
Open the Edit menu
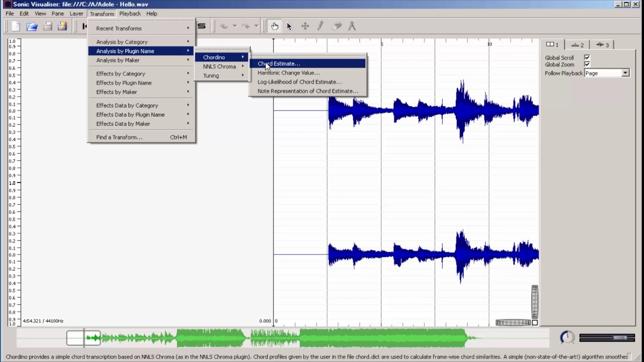(24, 14)
